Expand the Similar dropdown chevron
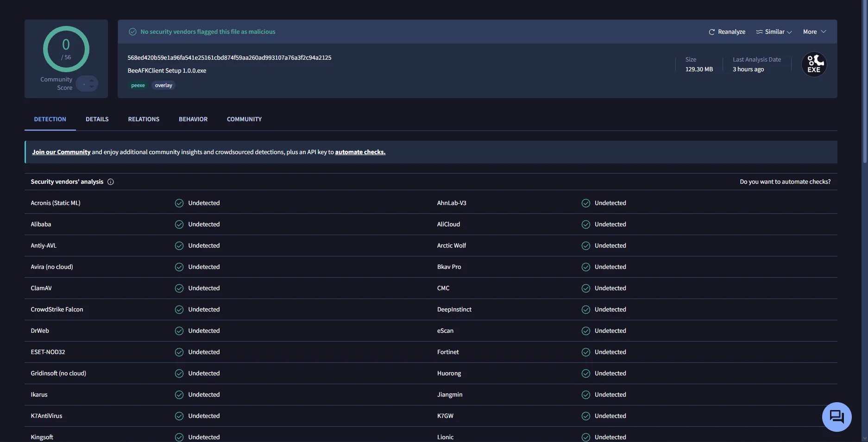The height and width of the screenshot is (442, 868). [789, 32]
